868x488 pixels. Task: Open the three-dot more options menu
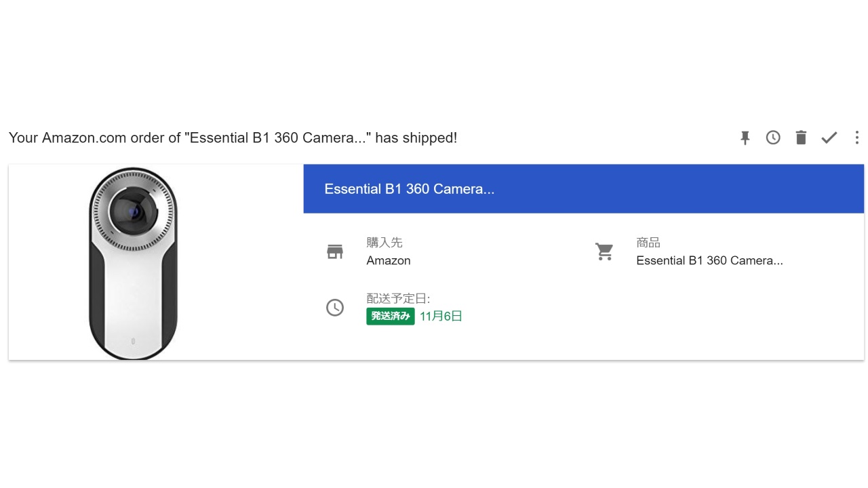tap(856, 138)
